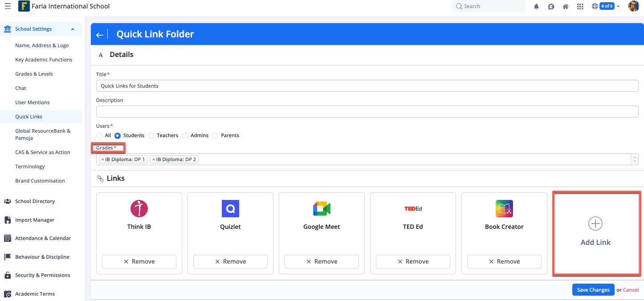Select the Students radio button
This screenshot has width=644, height=301.
click(118, 135)
